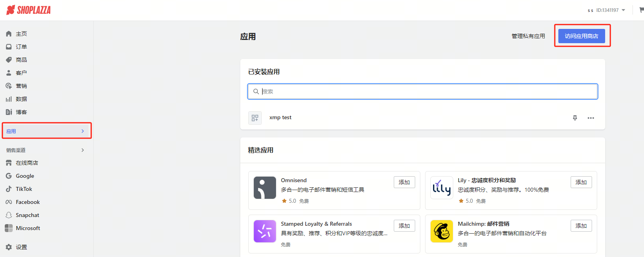This screenshot has width=644, height=257.
Task: Expand the 销售渠道 chevron
Action: [x=82, y=150]
